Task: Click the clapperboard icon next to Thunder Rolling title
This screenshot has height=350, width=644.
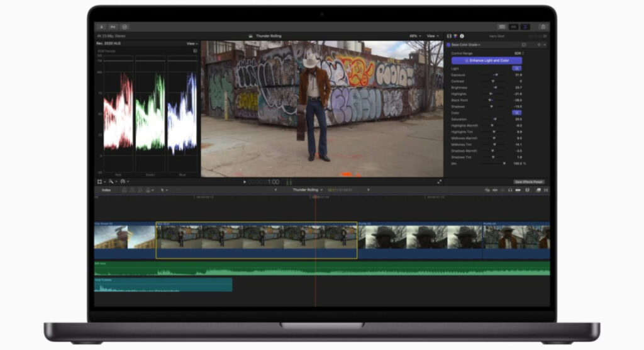Action: click(x=250, y=36)
